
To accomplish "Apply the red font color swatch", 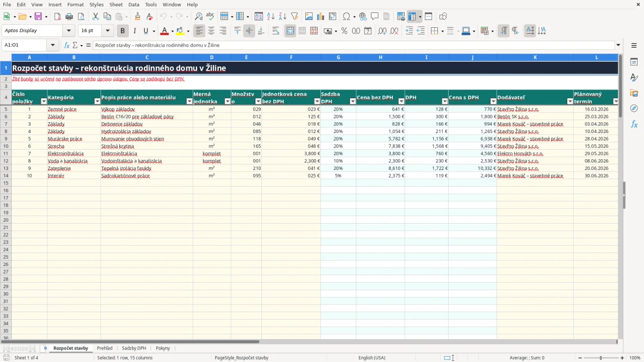I will tap(165, 31).
